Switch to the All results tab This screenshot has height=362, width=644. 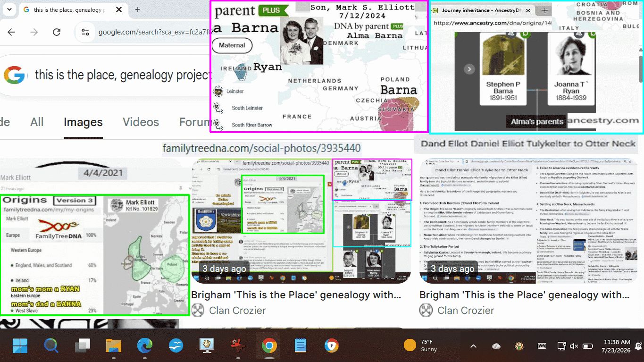[37, 122]
